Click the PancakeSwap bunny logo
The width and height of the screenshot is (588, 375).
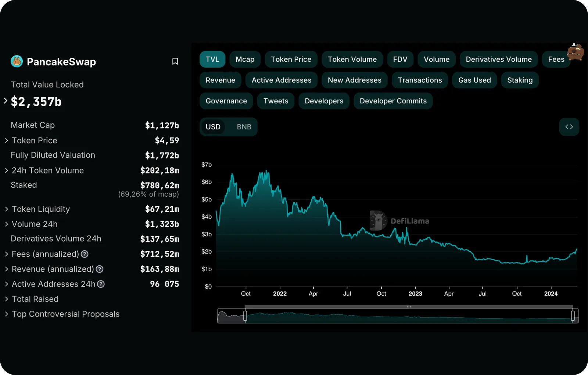click(x=17, y=61)
